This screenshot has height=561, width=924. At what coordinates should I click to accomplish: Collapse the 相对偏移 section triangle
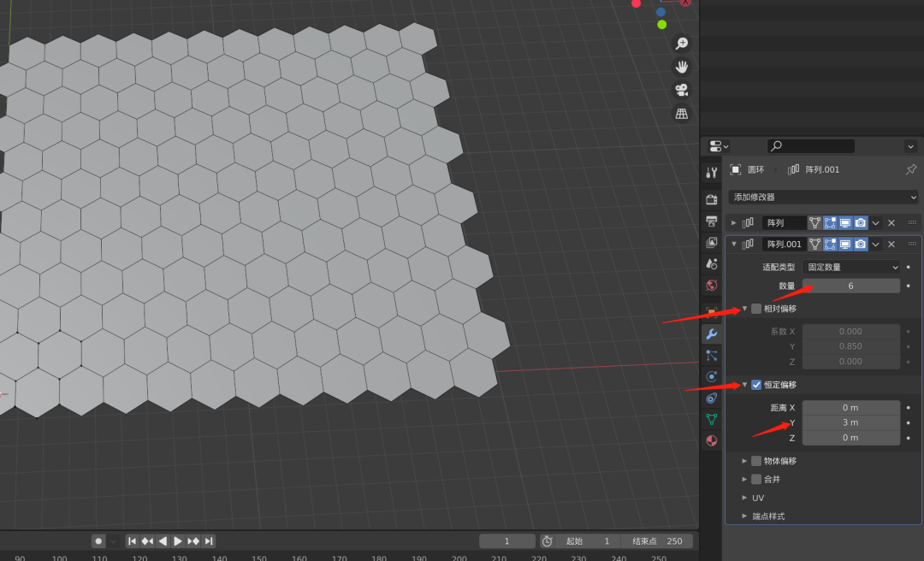coord(744,309)
